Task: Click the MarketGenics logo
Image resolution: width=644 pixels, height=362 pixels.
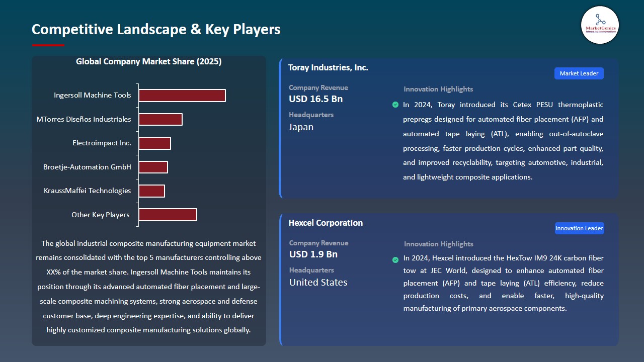Action: 600,25
